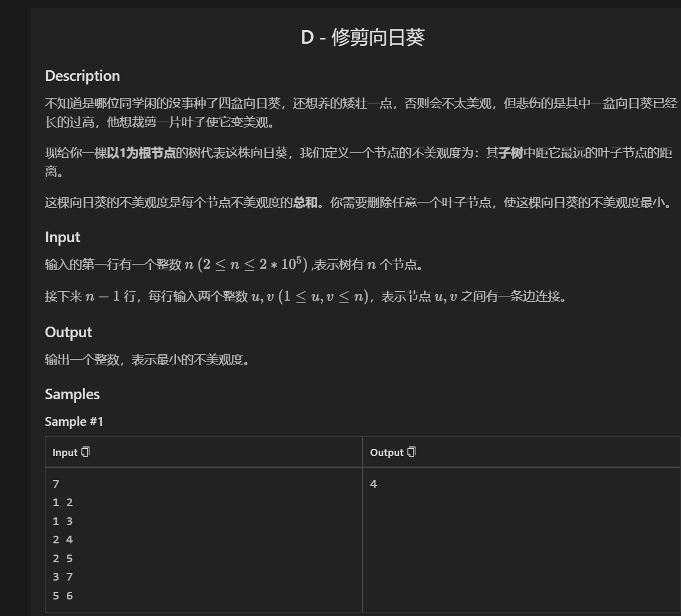This screenshot has width=681, height=616.
Task: Click the Samples section heading
Action: click(72, 394)
